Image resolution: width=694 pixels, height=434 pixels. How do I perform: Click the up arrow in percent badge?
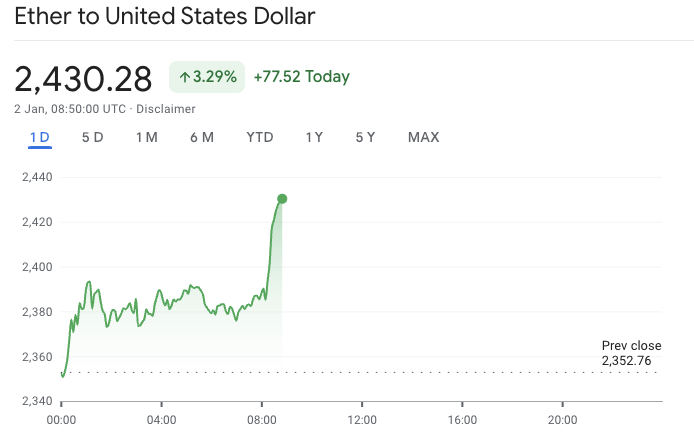185,77
